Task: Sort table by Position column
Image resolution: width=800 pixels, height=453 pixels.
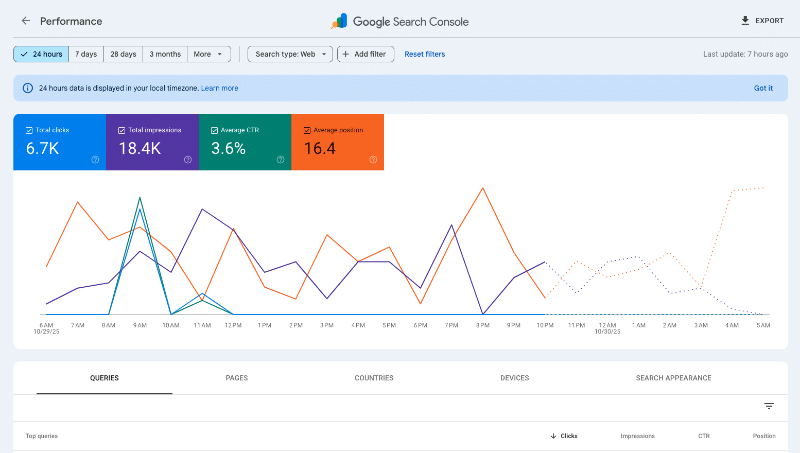Action: coord(764,436)
